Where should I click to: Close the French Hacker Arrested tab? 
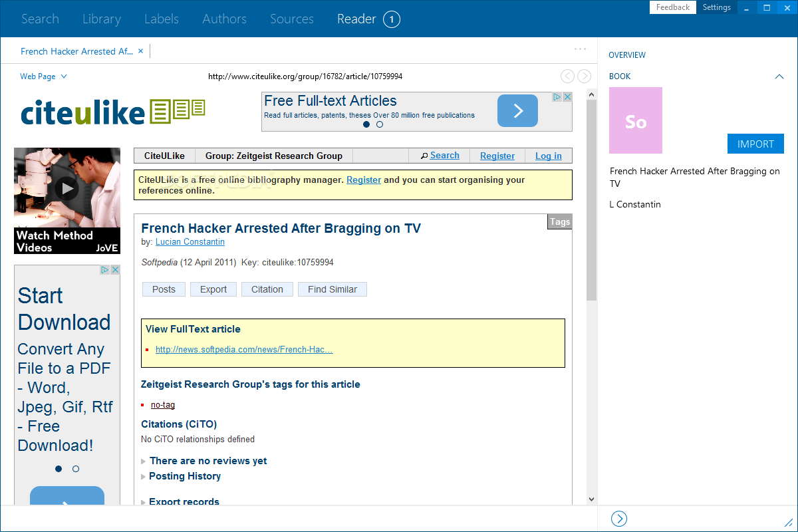tap(140, 51)
